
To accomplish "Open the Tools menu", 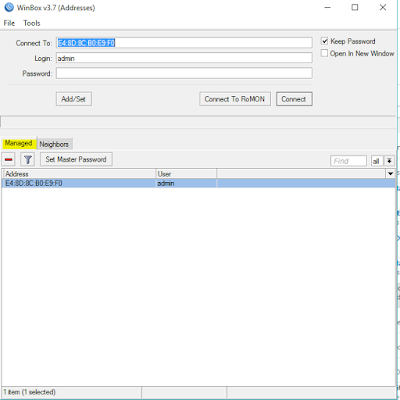I will click(32, 23).
